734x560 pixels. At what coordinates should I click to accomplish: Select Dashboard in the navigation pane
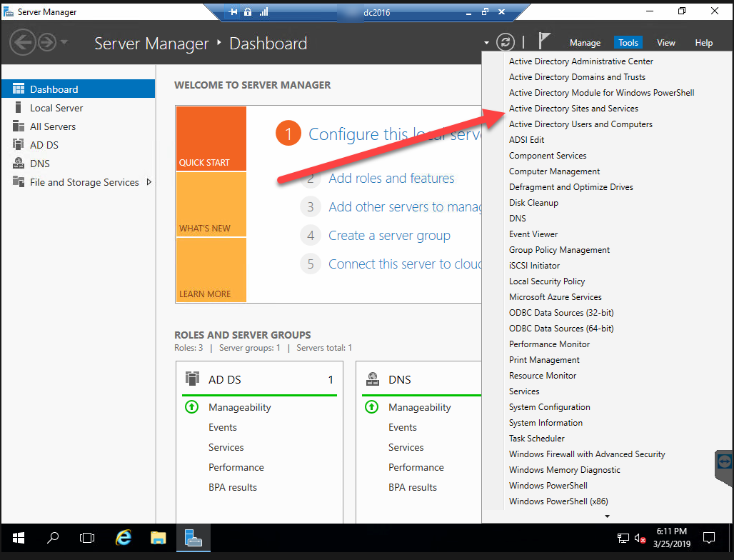[x=78, y=89]
